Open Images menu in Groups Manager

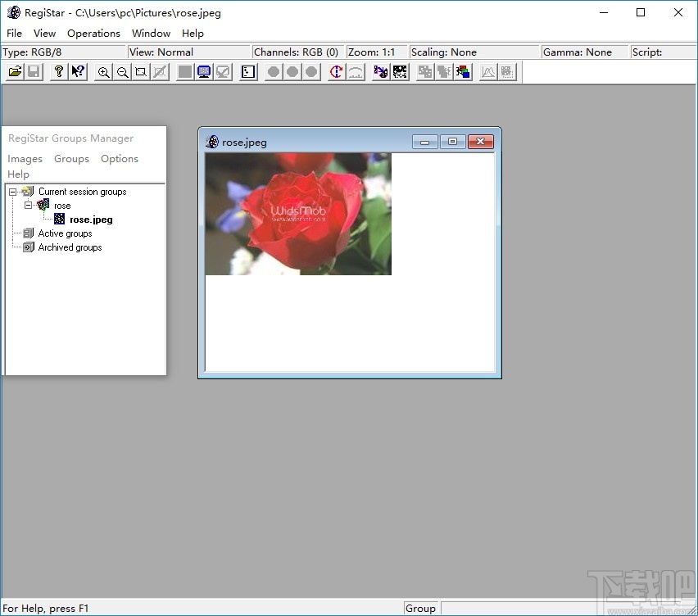click(25, 159)
